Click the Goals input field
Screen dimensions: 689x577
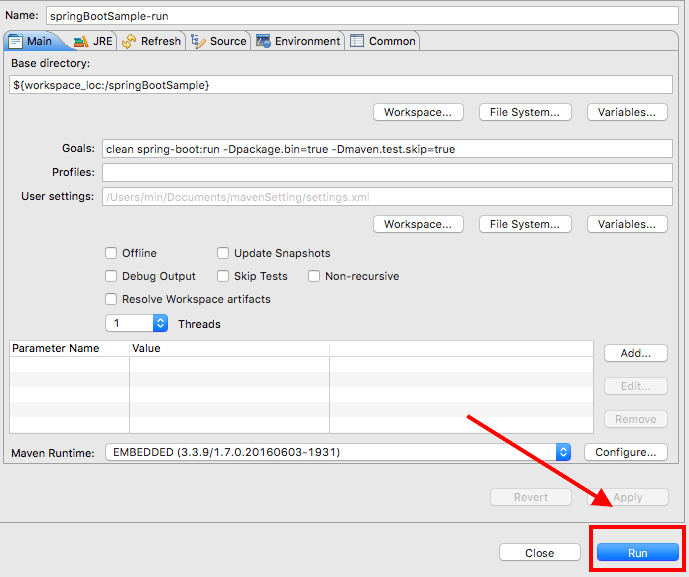point(387,149)
